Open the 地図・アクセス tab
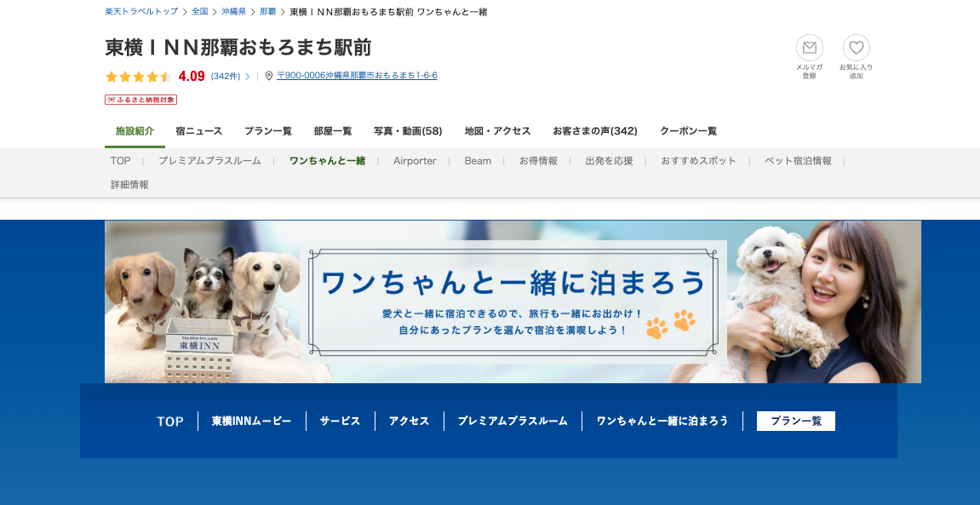 coord(497,131)
